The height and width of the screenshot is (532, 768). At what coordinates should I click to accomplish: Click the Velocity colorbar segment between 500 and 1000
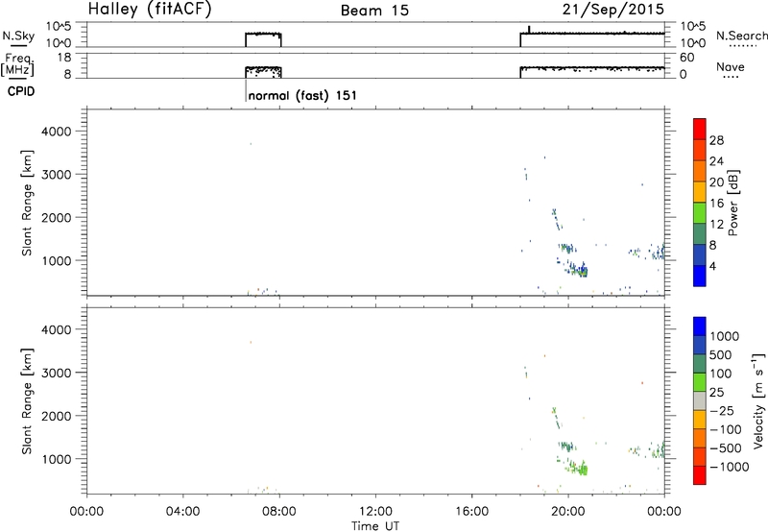click(x=700, y=345)
